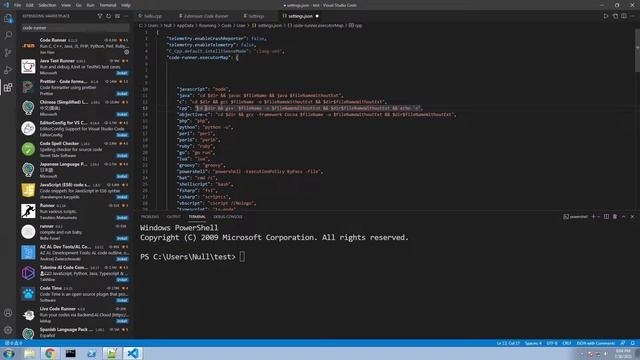The height and width of the screenshot is (360, 640).
Task: Split the terminal panel
Action: [607, 217]
